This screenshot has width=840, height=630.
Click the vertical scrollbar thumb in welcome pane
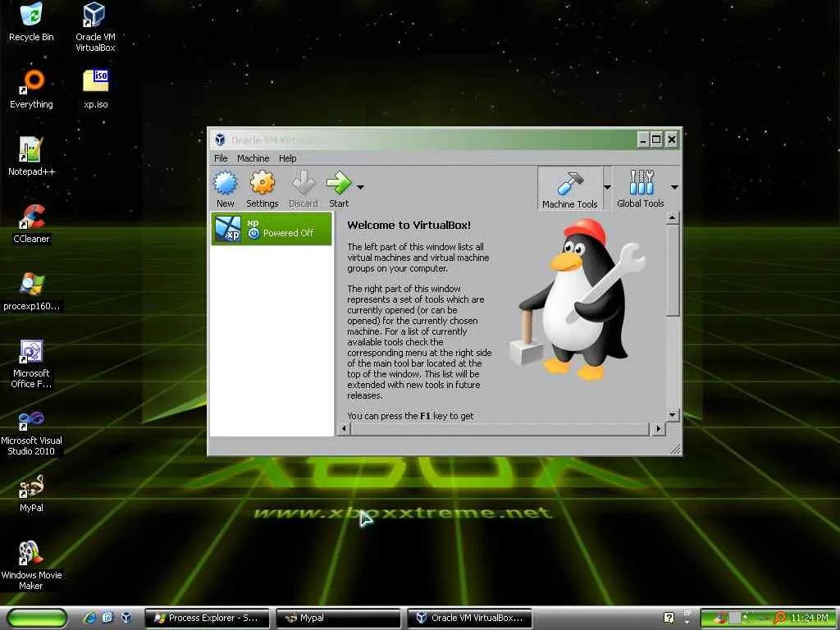click(673, 270)
